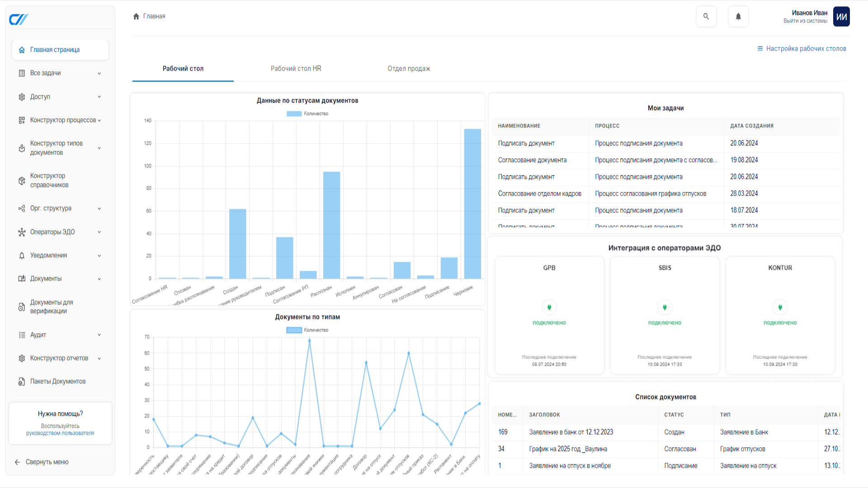The height and width of the screenshot is (488, 868).
Task: Click the Пакеты Документов sidebar icon
Action: (22, 382)
